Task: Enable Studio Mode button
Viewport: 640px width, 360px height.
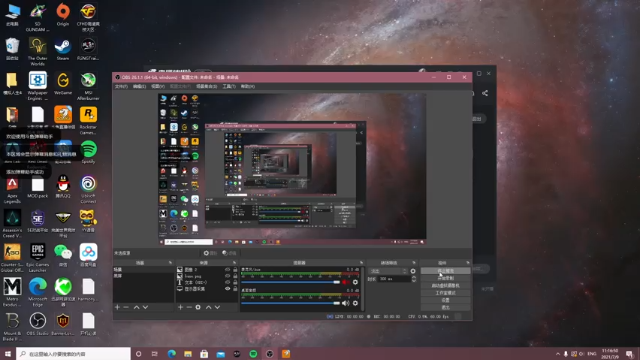Action: tap(445, 293)
